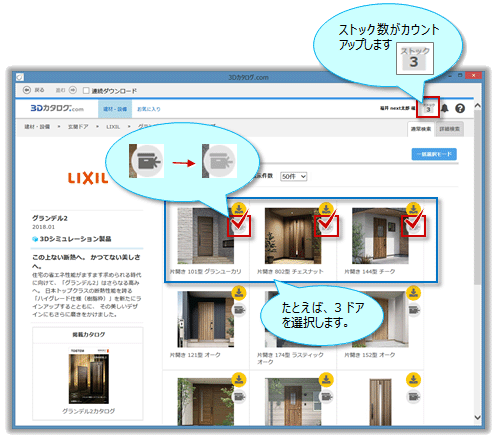This screenshot has width=497, height=440.
Task: Download the 片開き 152型 オーク door
Action: pyautogui.click(x=413, y=293)
